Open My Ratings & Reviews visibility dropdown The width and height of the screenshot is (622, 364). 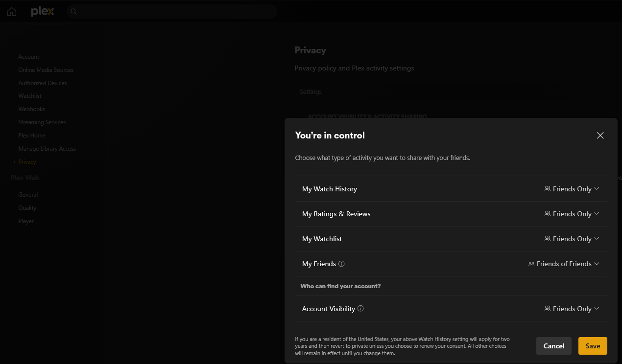[x=572, y=214]
